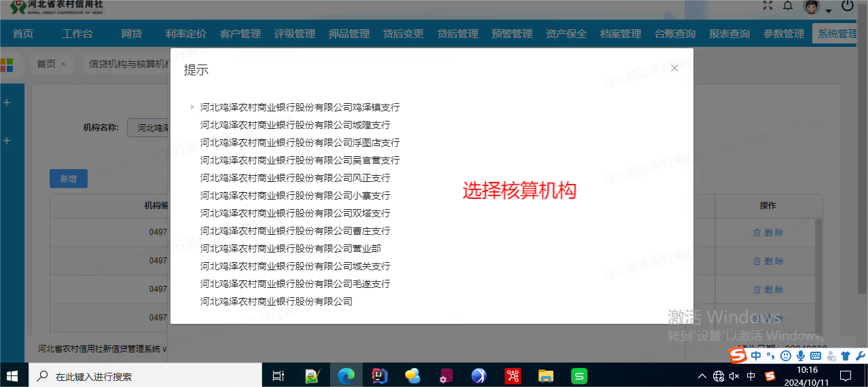Screen dimensions: 868x387
Task: Open the Windows Start menu
Action: [13, 375]
